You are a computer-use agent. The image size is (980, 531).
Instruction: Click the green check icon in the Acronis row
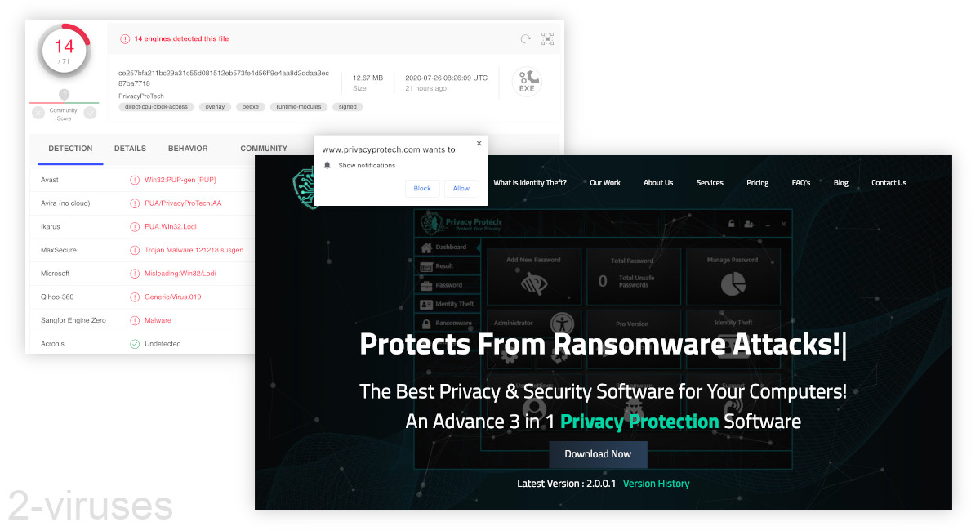pyautogui.click(x=135, y=344)
